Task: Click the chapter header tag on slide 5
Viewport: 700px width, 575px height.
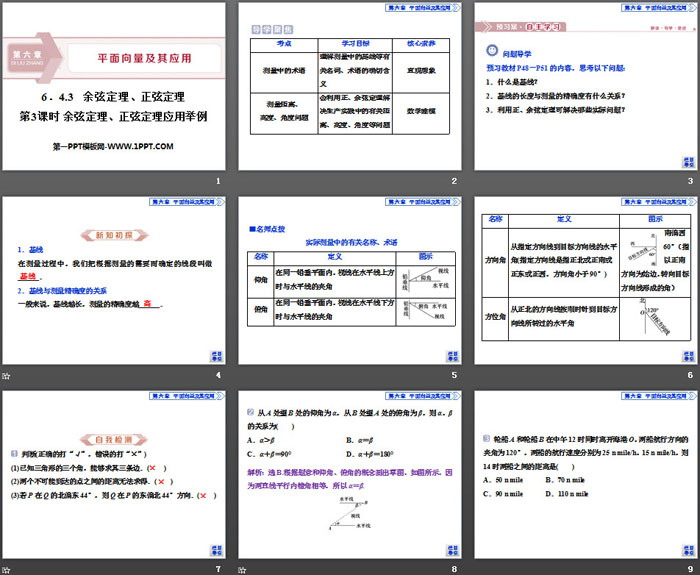Action: point(422,202)
